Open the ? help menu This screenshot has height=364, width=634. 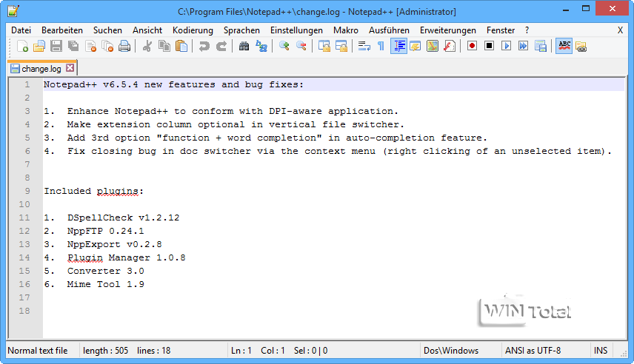pos(527,30)
